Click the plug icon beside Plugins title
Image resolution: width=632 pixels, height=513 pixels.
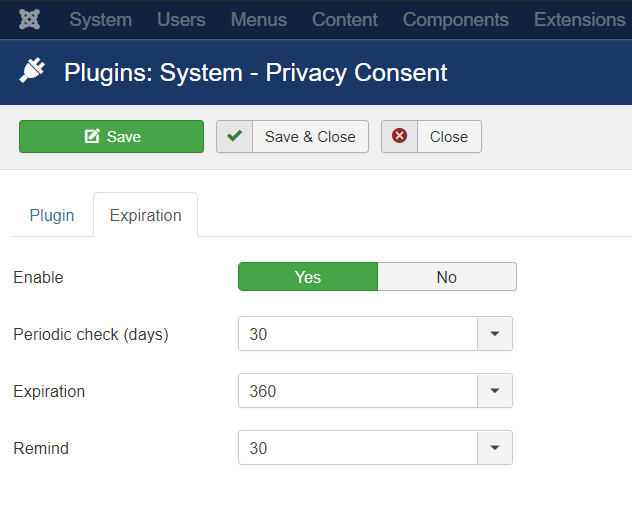(x=32, y=72)
